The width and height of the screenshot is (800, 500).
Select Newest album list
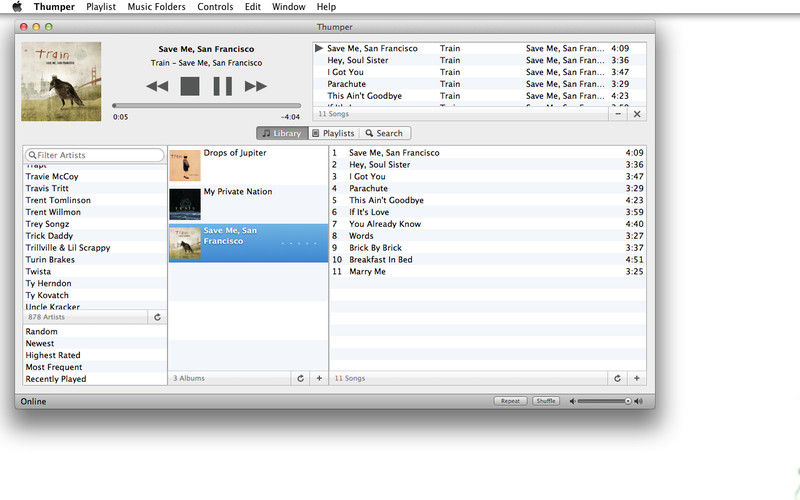point(95,343)
